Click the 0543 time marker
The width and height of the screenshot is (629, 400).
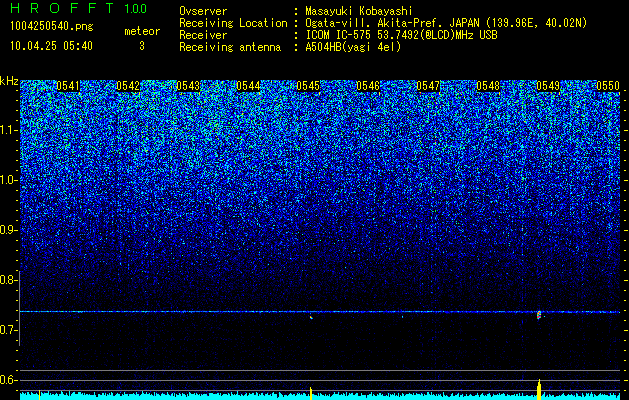tap(188, 86)
